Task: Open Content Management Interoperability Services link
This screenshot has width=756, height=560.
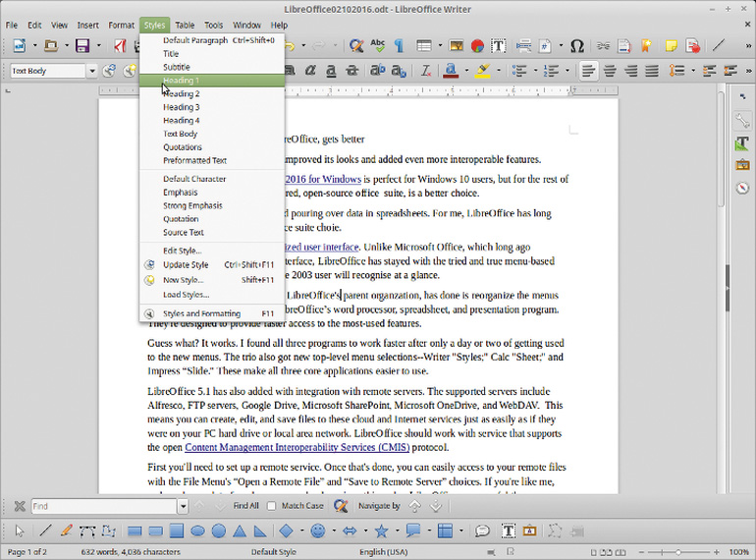Action: 297,447
